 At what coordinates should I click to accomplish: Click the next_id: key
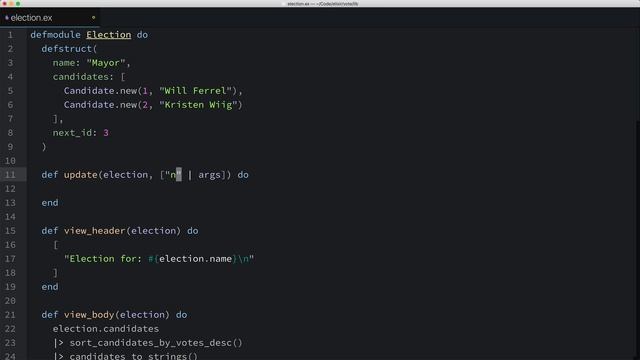click(x=75, y=133)
